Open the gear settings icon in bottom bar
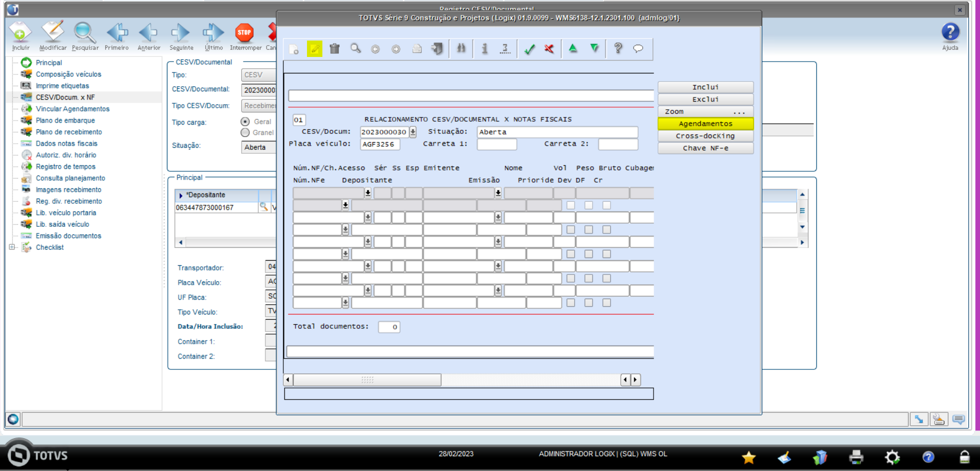The width and height of the screenshot is (980, 471). coord(892,457)
